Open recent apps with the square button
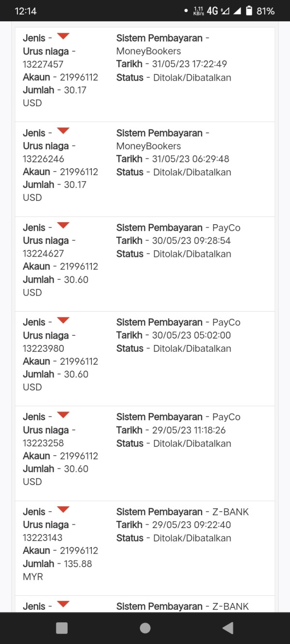The height and width of the screenshot is (644, 290). point(62,628)
